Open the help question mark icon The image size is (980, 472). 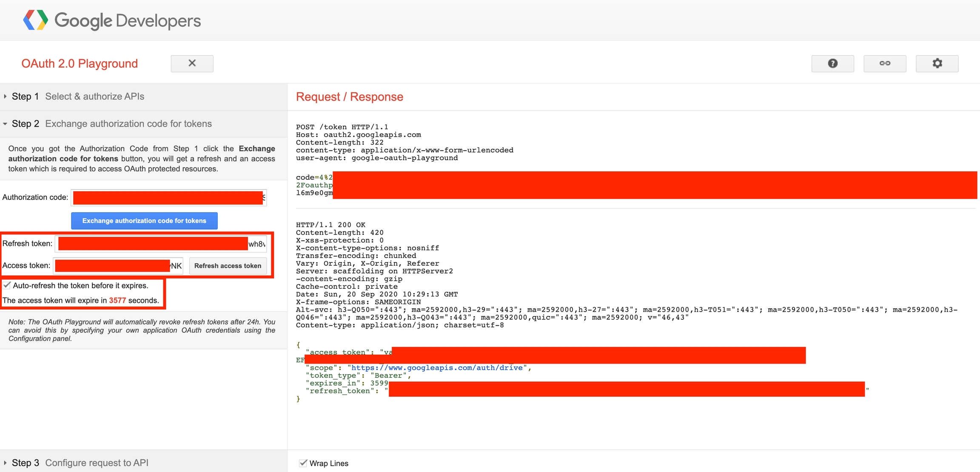tap(832, 63)
